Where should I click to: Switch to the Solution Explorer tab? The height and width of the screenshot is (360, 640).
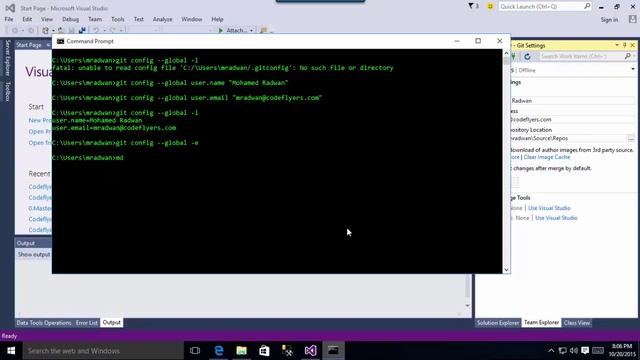point(498,323)
